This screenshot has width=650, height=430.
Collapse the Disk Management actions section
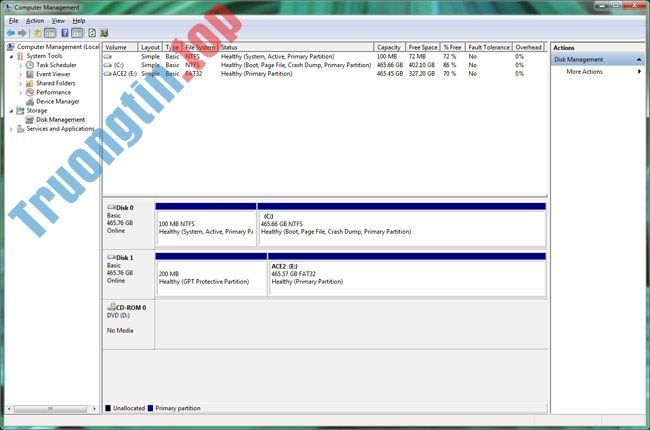[x=639, y=60]
